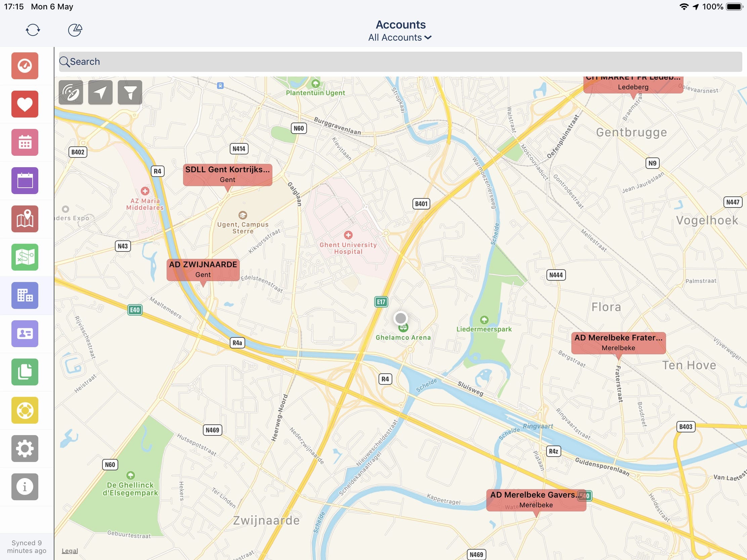Tap the B402 road shield

tap(78, 152)
